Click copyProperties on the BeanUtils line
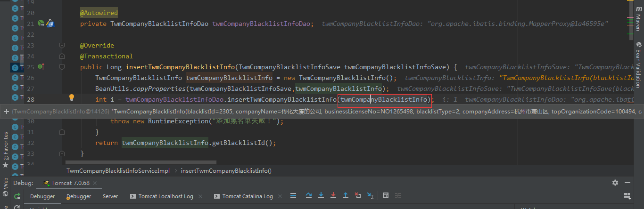 (159, 88)
